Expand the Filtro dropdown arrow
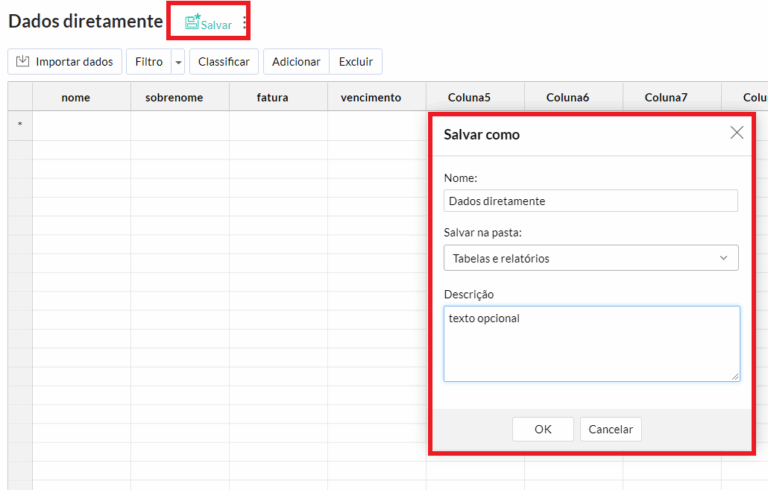This screenshot has height=490, width=768. [178, 62]
